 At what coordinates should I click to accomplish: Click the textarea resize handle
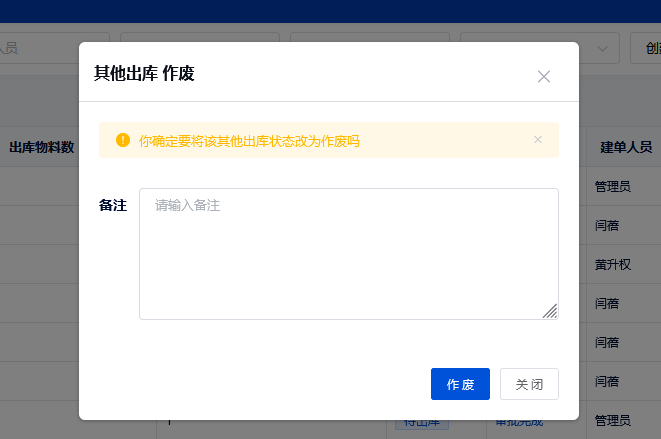tap(550, 311)
